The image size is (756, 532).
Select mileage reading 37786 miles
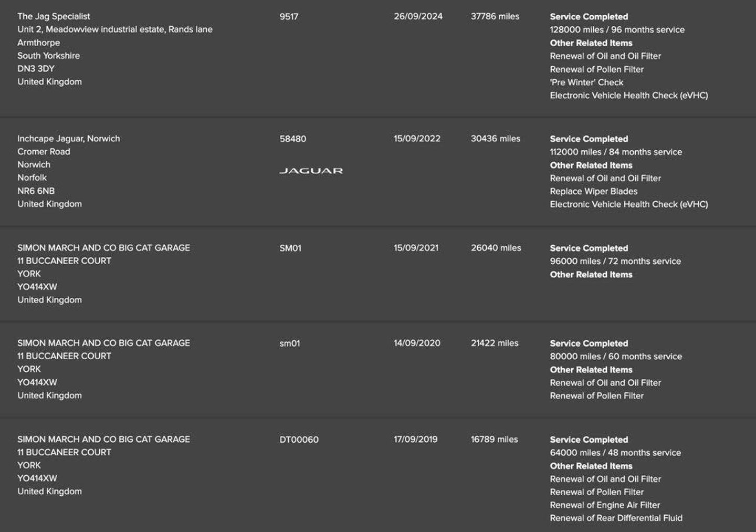495,16
